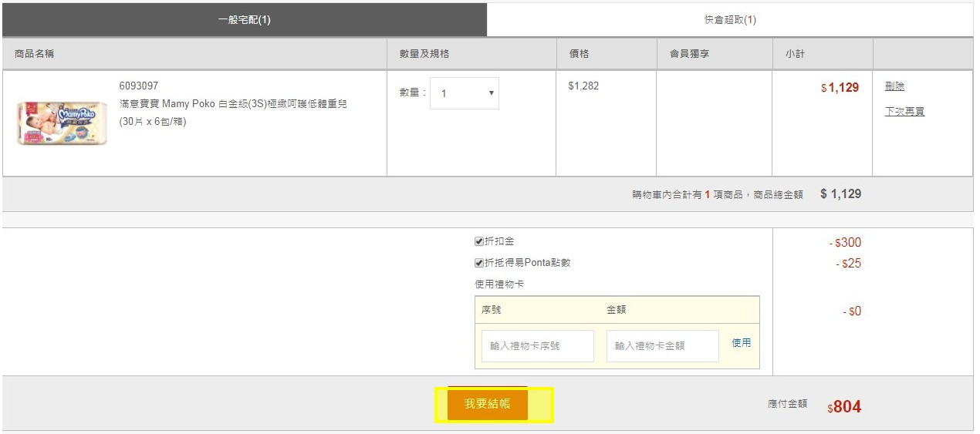Click the 使用 gift card link
The width and height of the screenshot is (980, 434).
pyautogui.click(x=742, y=343)
